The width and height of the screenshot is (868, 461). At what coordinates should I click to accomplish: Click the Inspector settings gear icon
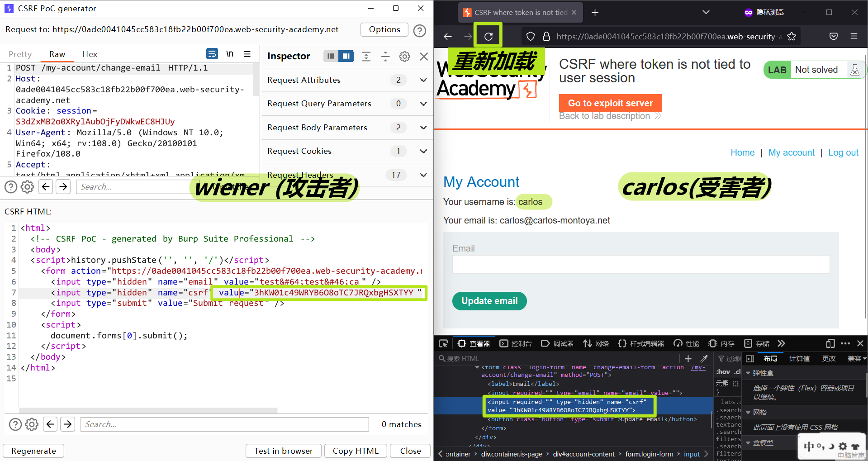coord(404,56)
